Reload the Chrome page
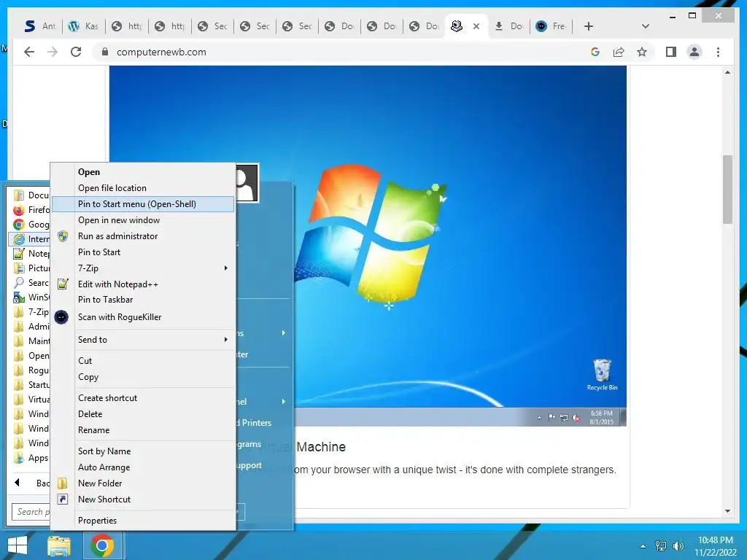747x560 pixels. click(x=76, y=52)
